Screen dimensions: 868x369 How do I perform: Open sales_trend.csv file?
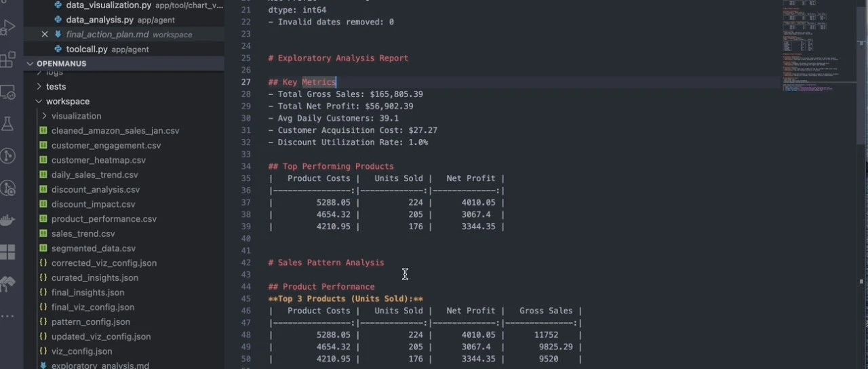83,234
